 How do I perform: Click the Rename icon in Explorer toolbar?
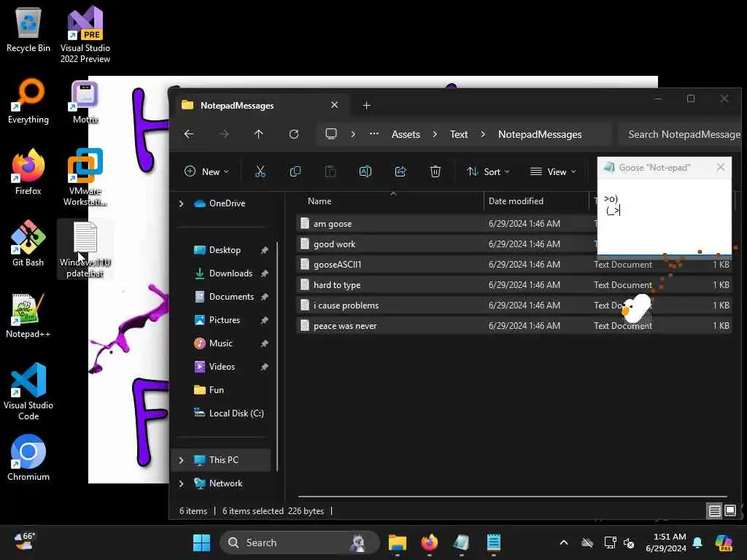[x=365, y=171]
